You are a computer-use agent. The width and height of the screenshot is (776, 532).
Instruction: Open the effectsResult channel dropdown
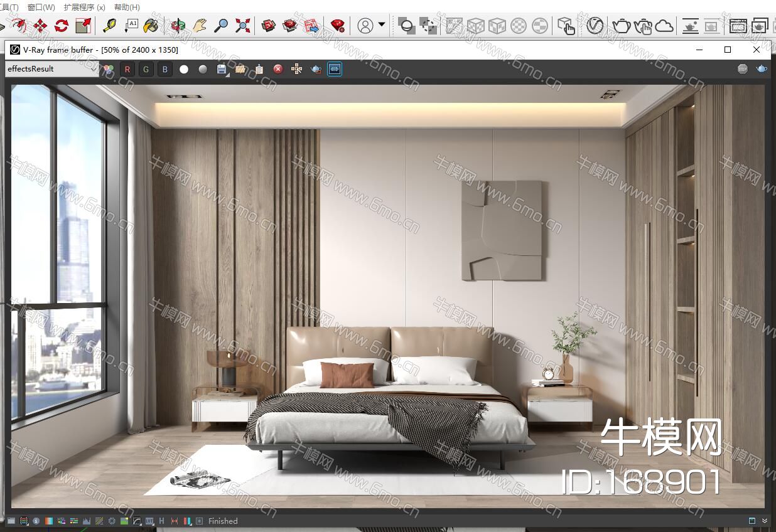[51, 69]
